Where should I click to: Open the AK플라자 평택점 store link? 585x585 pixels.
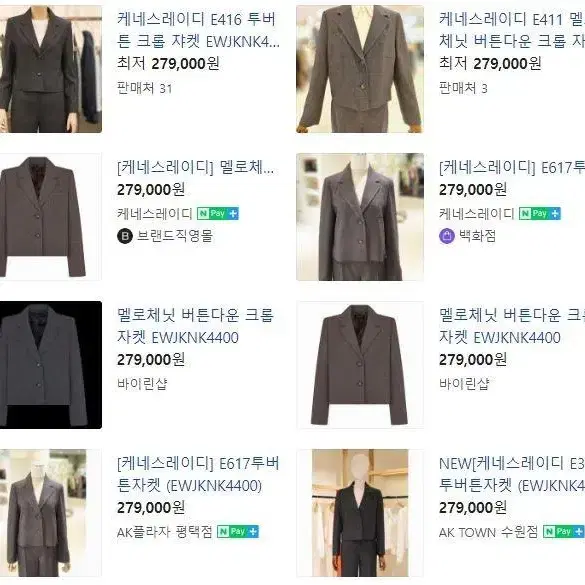click(165, 532)
